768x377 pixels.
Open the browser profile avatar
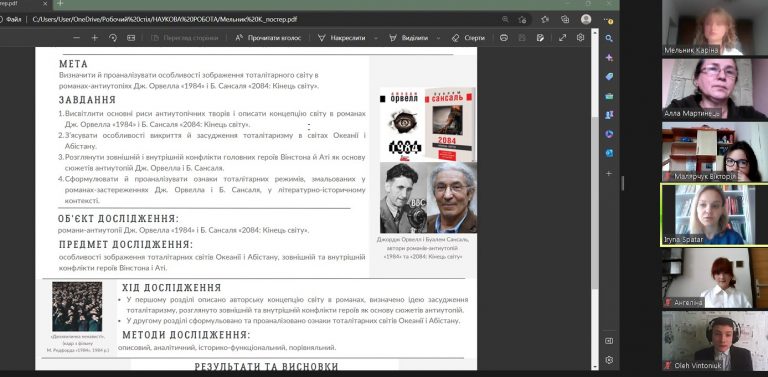tap(586, 19)
